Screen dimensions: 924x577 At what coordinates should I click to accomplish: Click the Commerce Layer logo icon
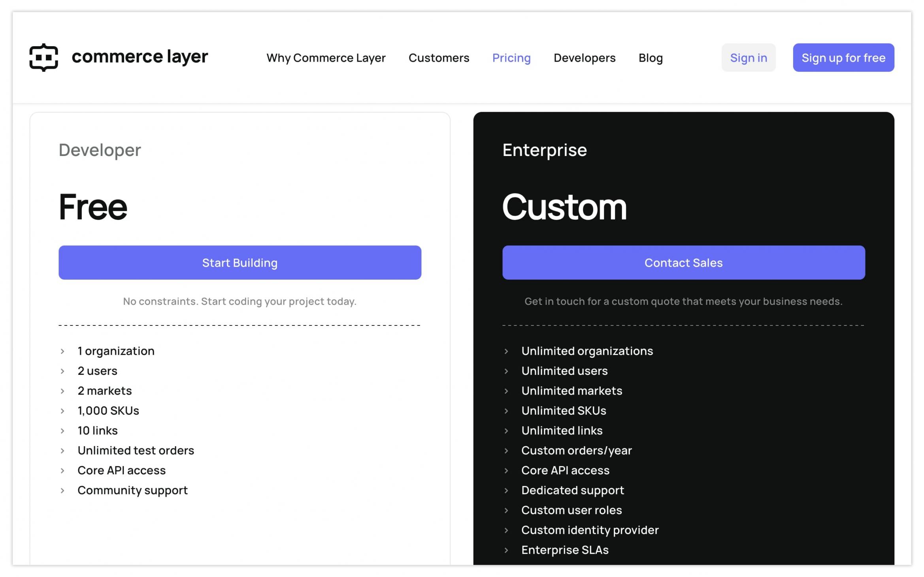pyautogui.click(x=44, y=58)
